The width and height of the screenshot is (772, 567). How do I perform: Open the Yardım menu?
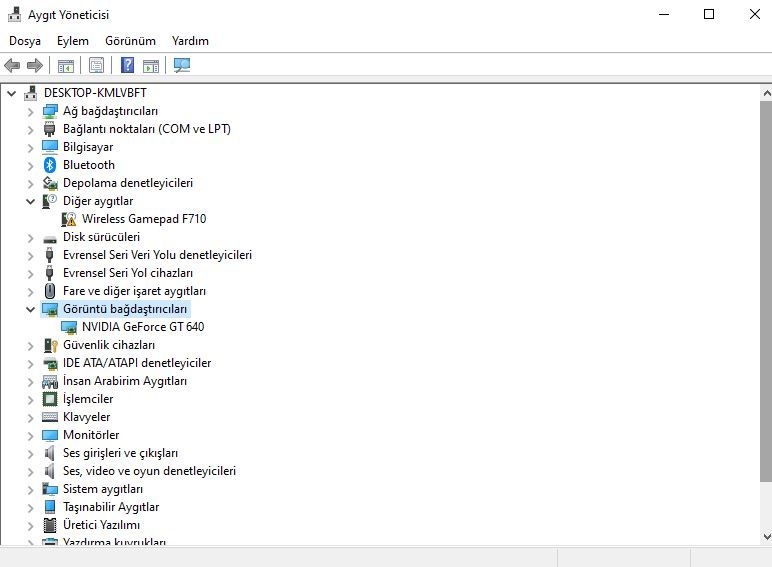(x=190, y=41)
